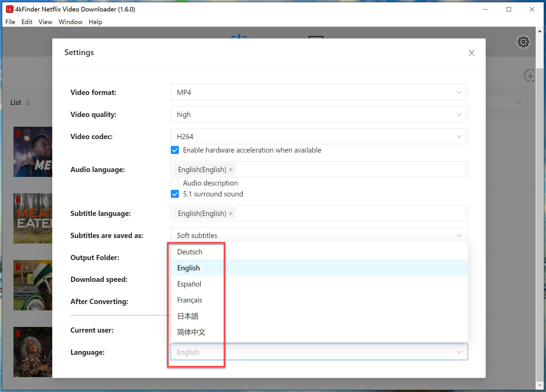Select English language option in list

(x=319, y=268)
